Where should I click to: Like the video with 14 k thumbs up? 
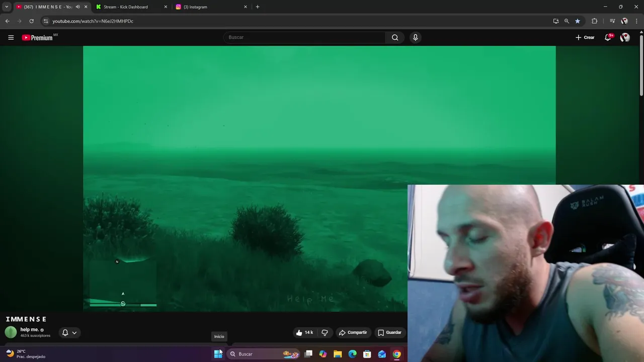[x=305, y=332]
